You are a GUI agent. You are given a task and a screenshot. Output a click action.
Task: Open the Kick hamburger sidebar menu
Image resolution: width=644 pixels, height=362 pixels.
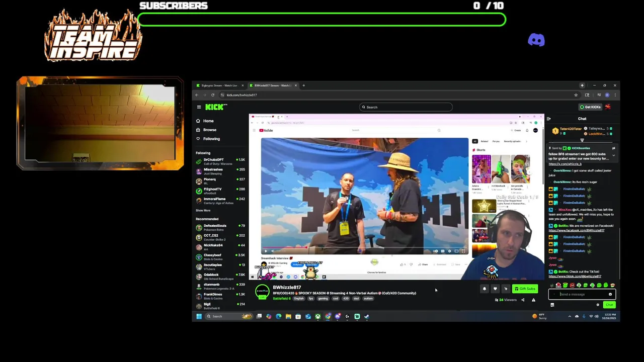click(199, 107)
